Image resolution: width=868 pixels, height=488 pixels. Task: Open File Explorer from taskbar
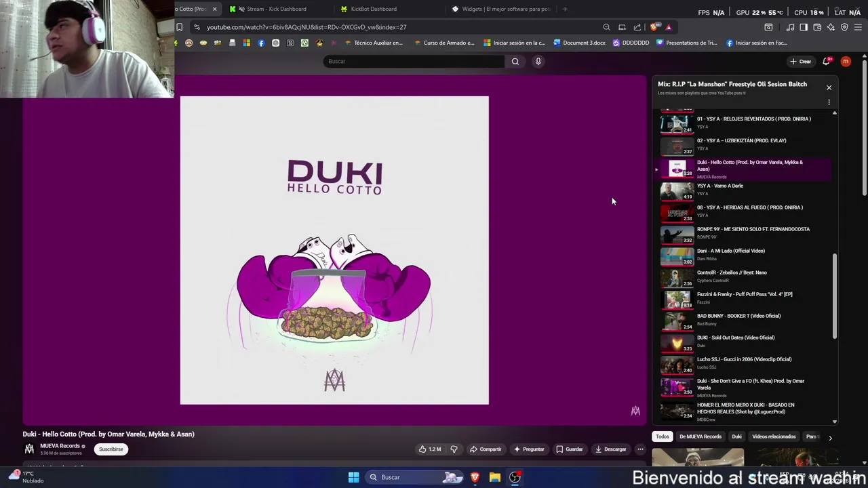click(x=495, y=477)
